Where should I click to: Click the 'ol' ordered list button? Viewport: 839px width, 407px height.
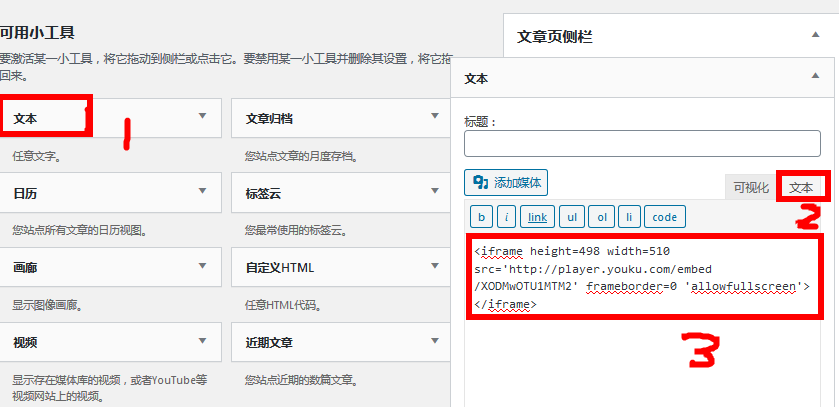(600, 216)
